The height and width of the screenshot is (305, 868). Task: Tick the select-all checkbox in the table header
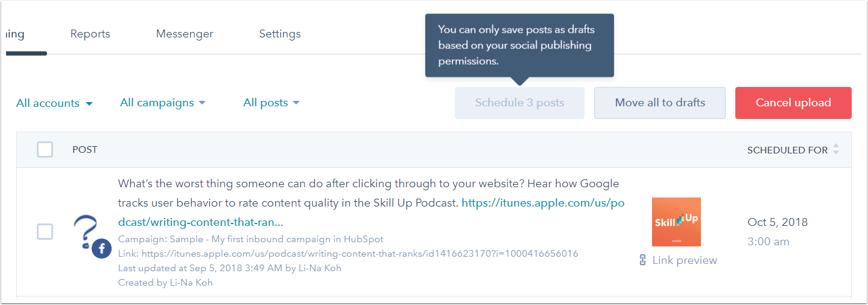(x=45, y=149)
